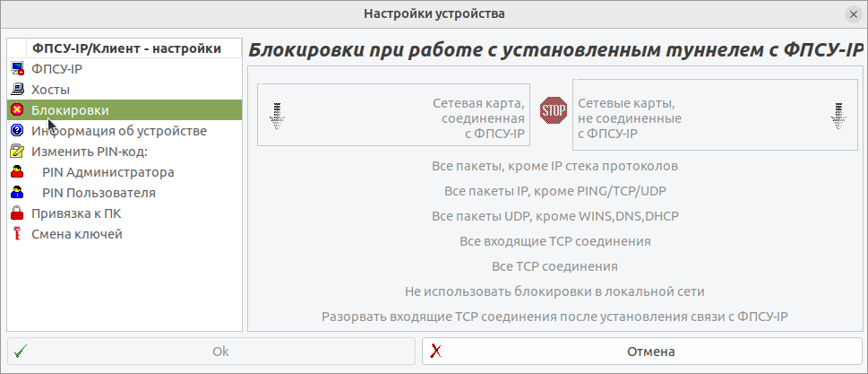
Task: Toggle 'Все пакеты, кроме IP стека протоколов'
Action: pos(554,167)
